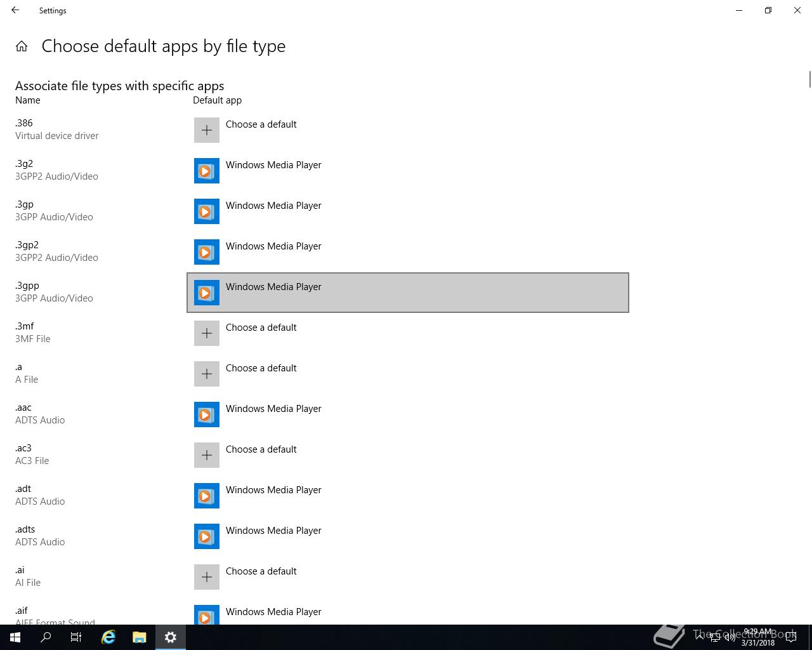The width and height of the screenshot is (812, 650).
Task: Click the 'Default app' column header
Action: pos(217,100)
